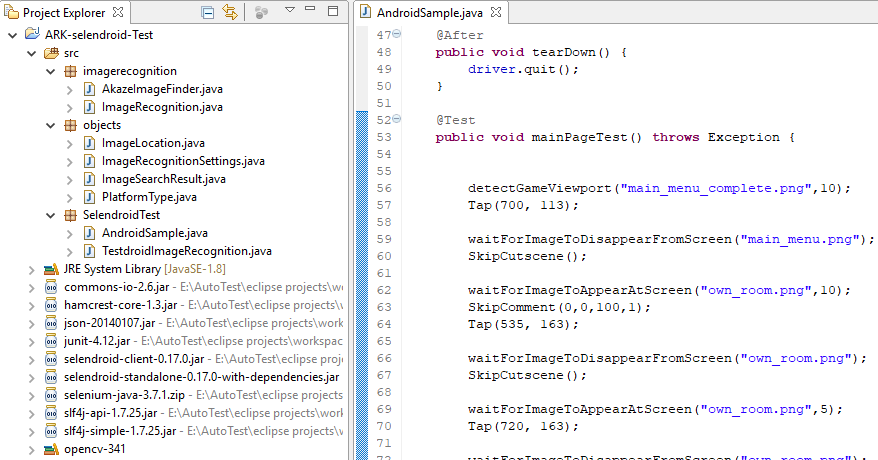
Task: Click the driver.quit() statement
Action: pyautogui.click(x=523, y=69)
